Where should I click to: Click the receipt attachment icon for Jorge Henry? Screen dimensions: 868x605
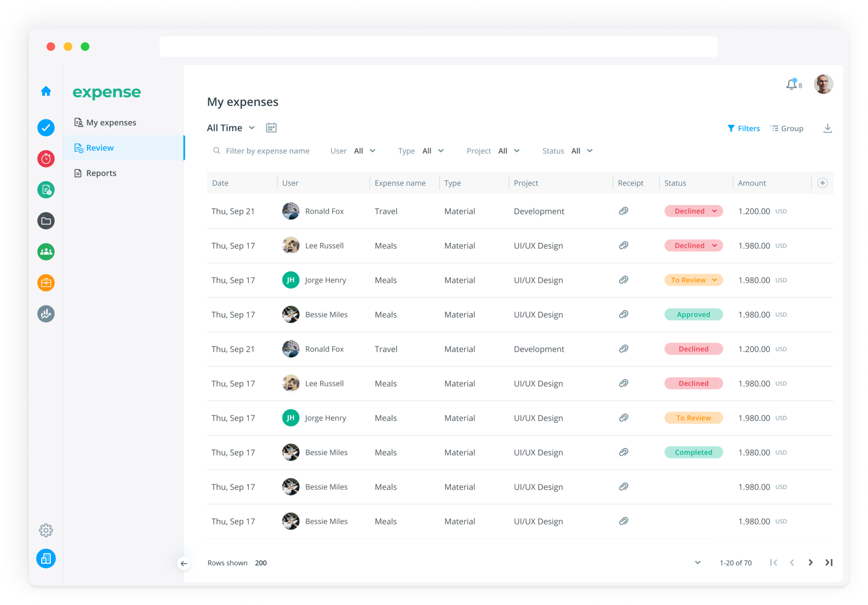pos(623,280)
